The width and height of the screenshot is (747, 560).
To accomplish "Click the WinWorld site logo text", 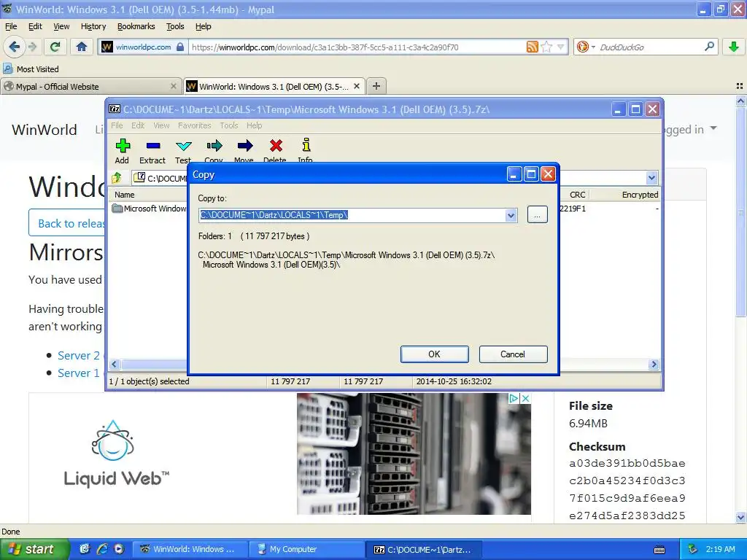I will pyautogui.click(x=44, y=130).
